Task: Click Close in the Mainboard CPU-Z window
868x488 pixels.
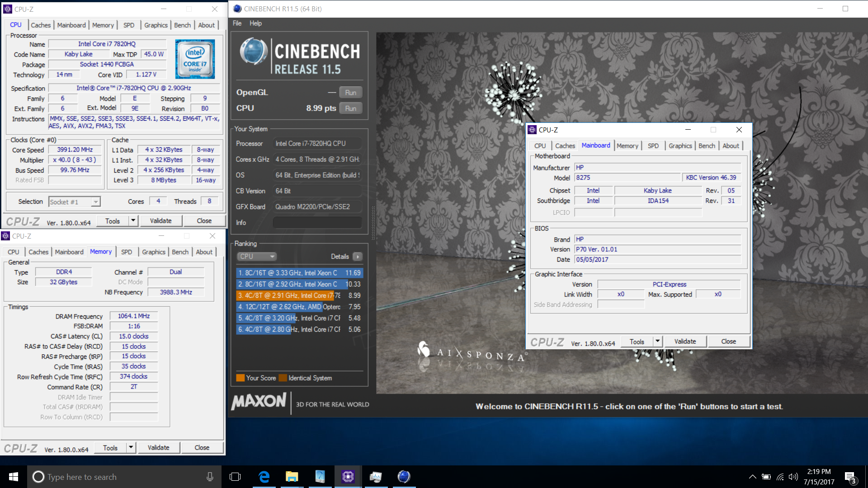Action: (x=729, y=342)
